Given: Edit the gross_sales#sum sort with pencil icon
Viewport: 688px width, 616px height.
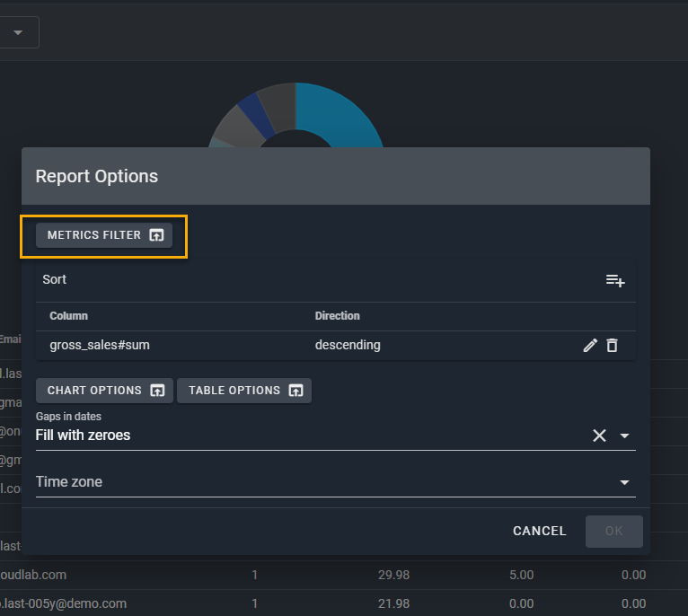Looking at the screenshot, I should click(590, 345).
